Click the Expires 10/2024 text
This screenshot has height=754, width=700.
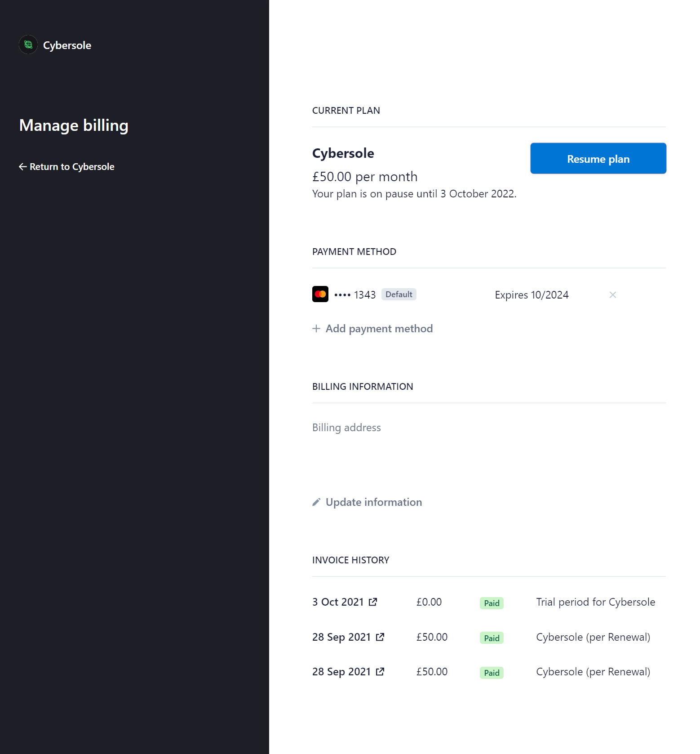click(x=532, y=295)
